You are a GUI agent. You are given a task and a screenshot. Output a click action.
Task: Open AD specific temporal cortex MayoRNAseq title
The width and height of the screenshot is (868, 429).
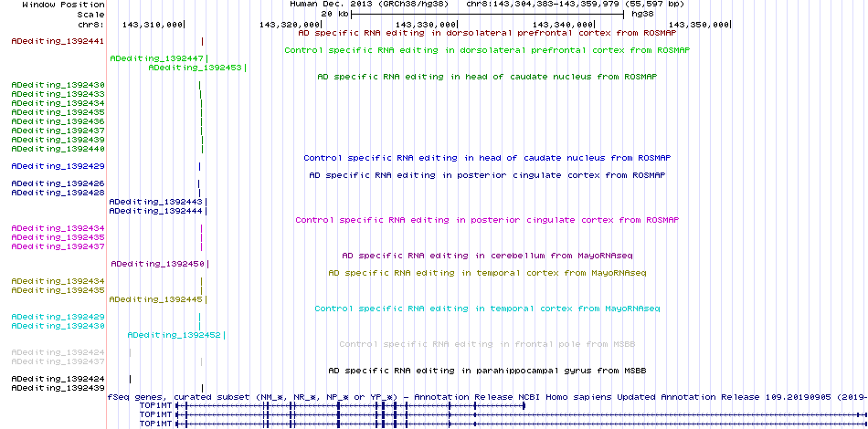click(x=487, y=273)
